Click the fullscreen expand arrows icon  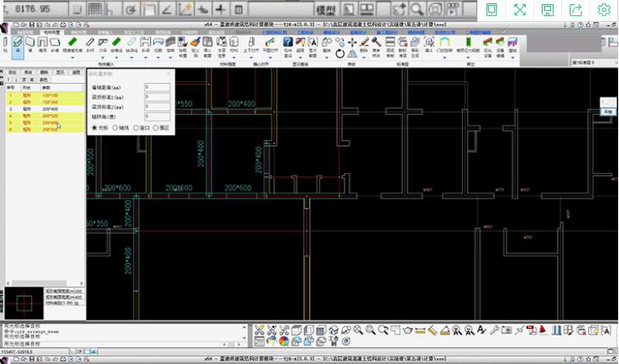coord(521,10)
